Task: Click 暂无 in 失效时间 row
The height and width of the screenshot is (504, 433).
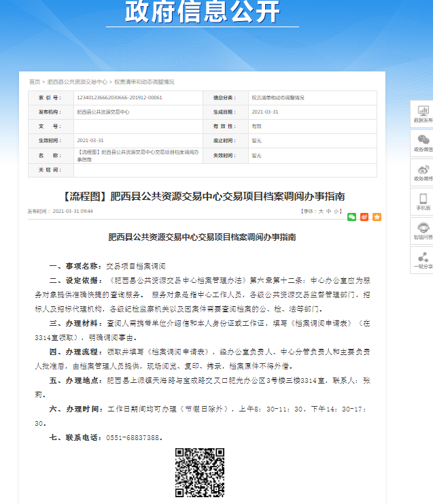Action: click(x=257, y=156)
